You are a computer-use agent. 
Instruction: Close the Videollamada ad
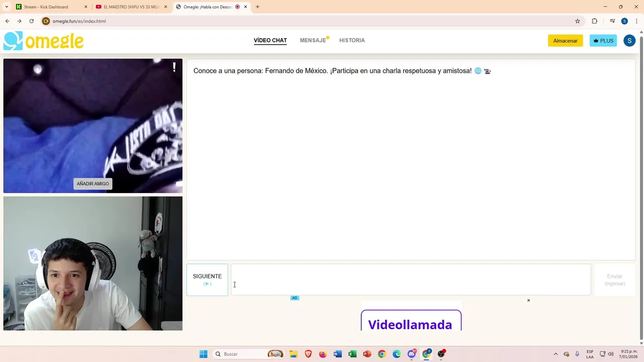coord(528,300)
